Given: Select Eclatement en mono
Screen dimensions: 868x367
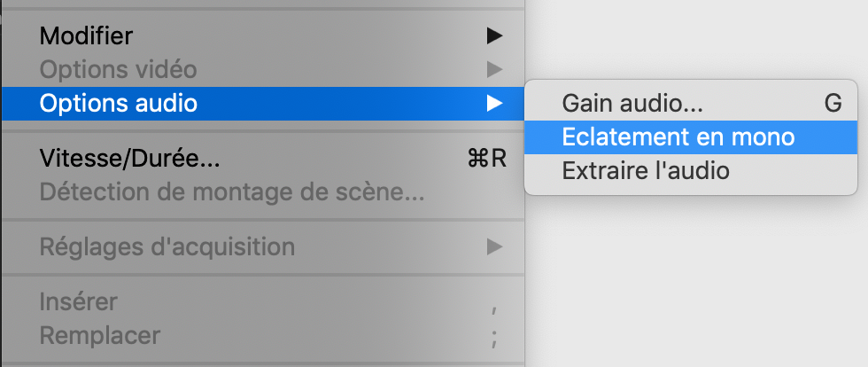Looking at the screenshot, I should [678, 137].
